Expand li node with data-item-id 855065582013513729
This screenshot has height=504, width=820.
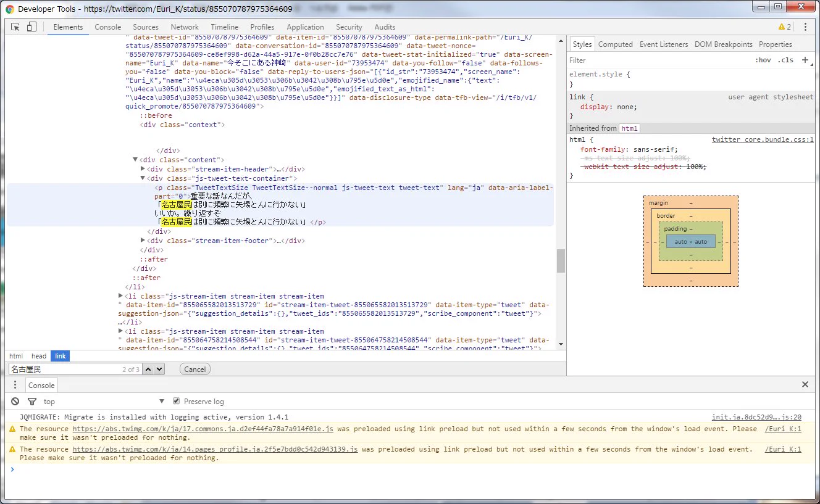click(x=120, y=296)
